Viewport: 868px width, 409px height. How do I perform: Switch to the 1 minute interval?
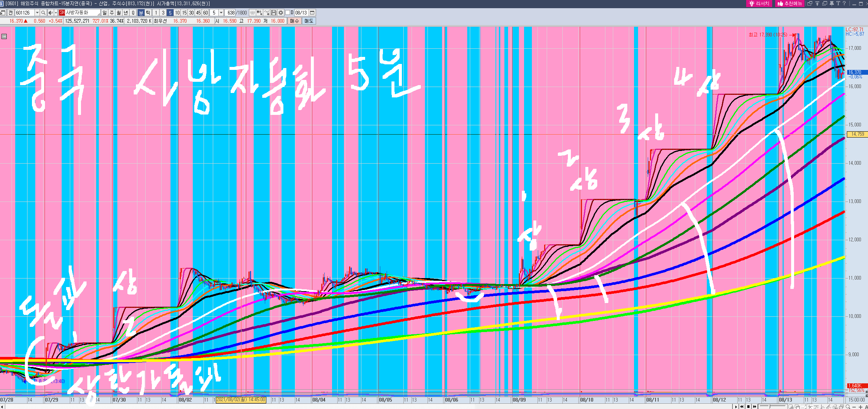tap(156, 13)
